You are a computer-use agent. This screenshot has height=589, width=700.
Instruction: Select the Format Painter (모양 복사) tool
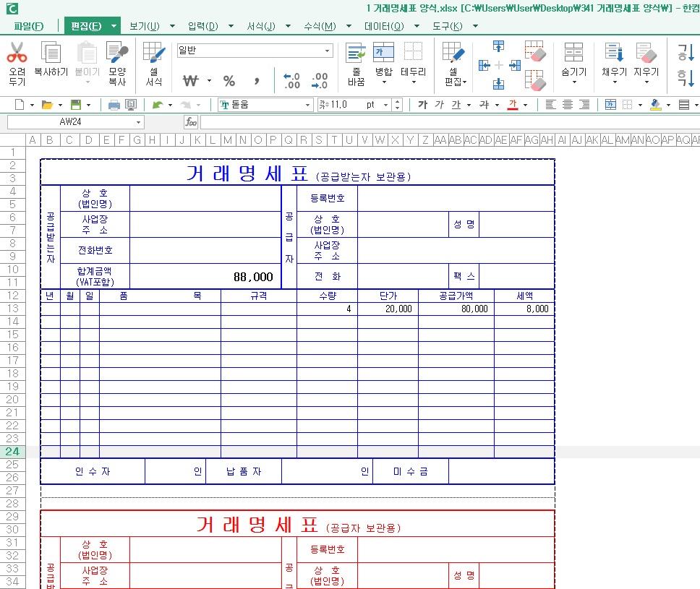click(117, 53)
